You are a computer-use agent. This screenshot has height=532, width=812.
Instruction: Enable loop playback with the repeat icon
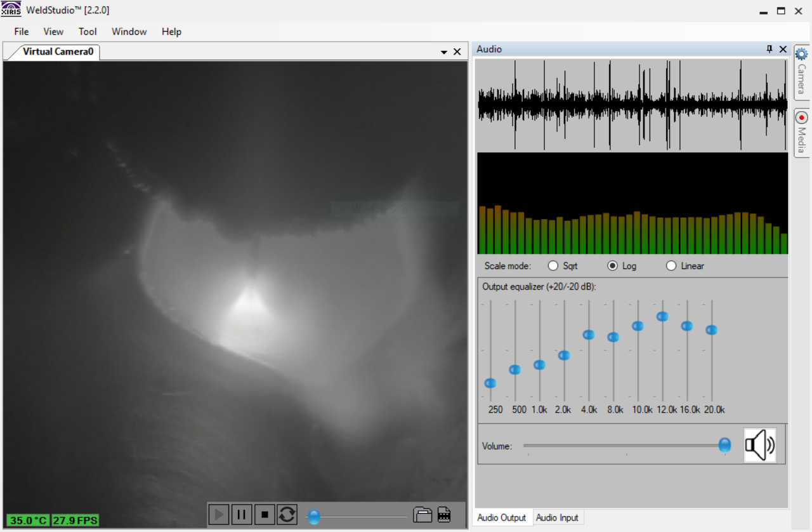click(287, 514)
